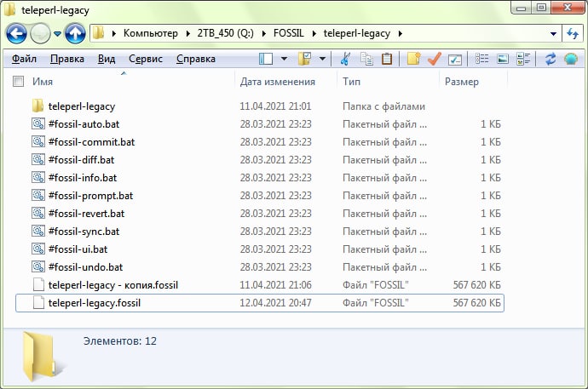The height and width of the screenshot is (389, 588).
Task: Open the Вид menu
Action: tap(107, 59)
